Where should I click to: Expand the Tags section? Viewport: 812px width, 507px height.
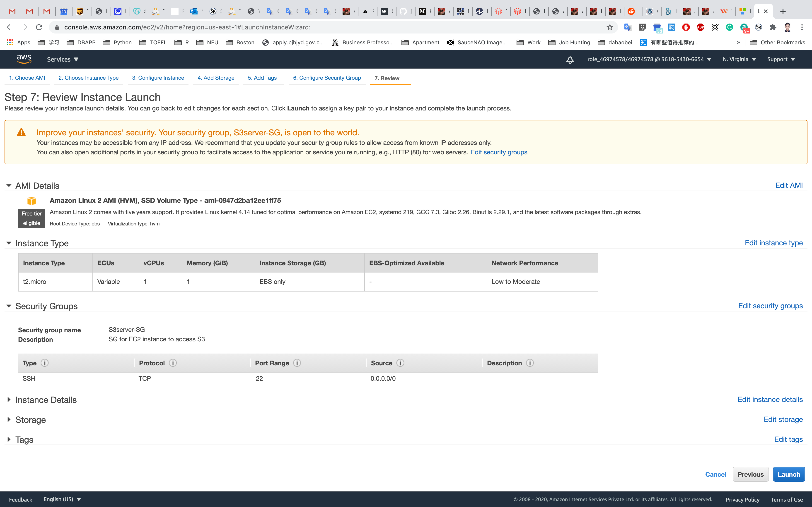click(x=9, y=439)
